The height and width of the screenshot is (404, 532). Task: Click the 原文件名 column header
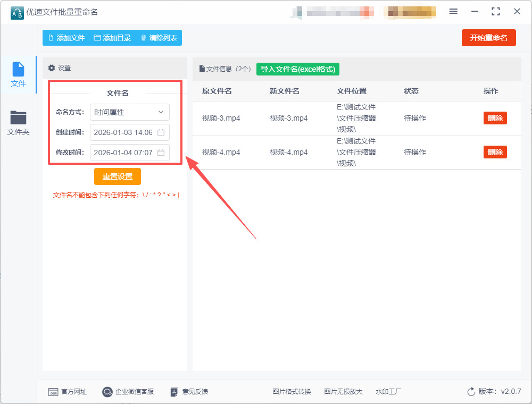tap(217, 91)
